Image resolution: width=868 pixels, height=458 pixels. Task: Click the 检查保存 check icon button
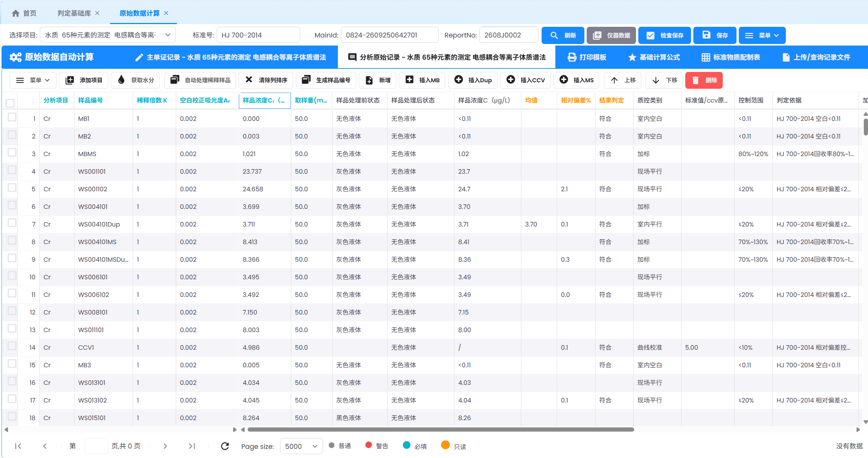[x=664, y=35]
